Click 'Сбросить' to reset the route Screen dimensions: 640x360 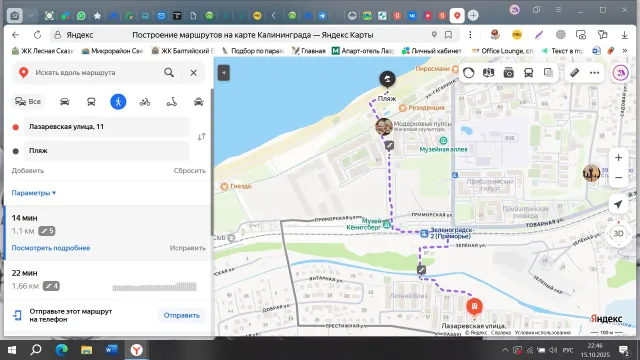(189, 171)
